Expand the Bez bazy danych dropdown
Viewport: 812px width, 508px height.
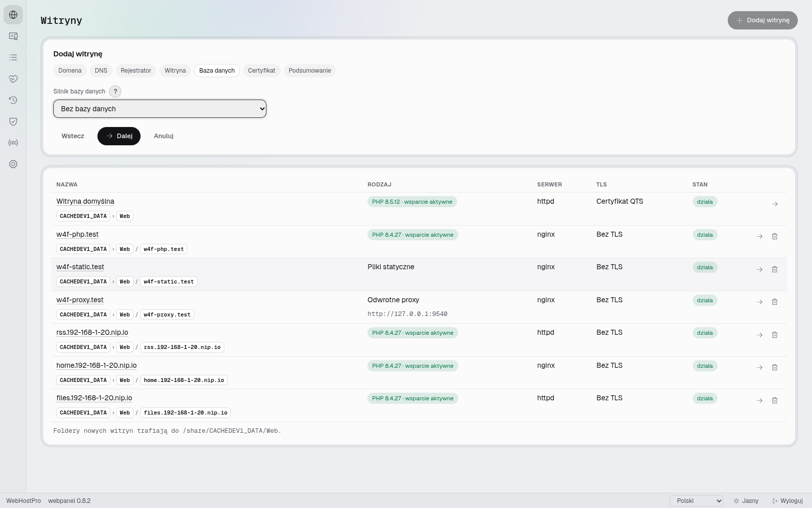click(160, 109)
